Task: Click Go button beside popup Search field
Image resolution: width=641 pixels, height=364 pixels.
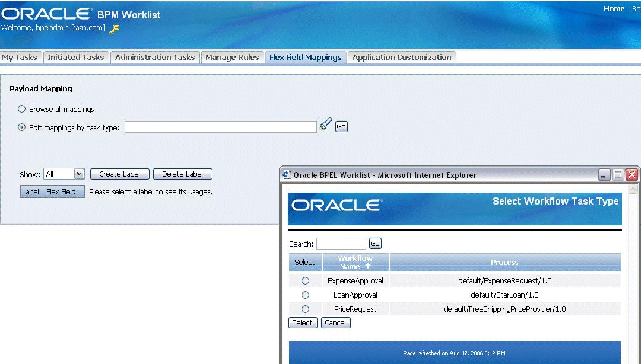Action: click(x=375, y=244)
